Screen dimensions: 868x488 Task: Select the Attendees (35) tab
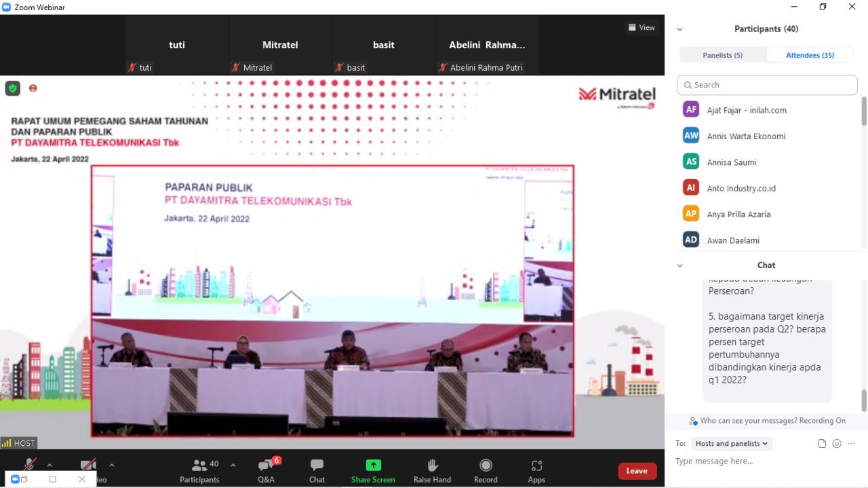(810, 55)
